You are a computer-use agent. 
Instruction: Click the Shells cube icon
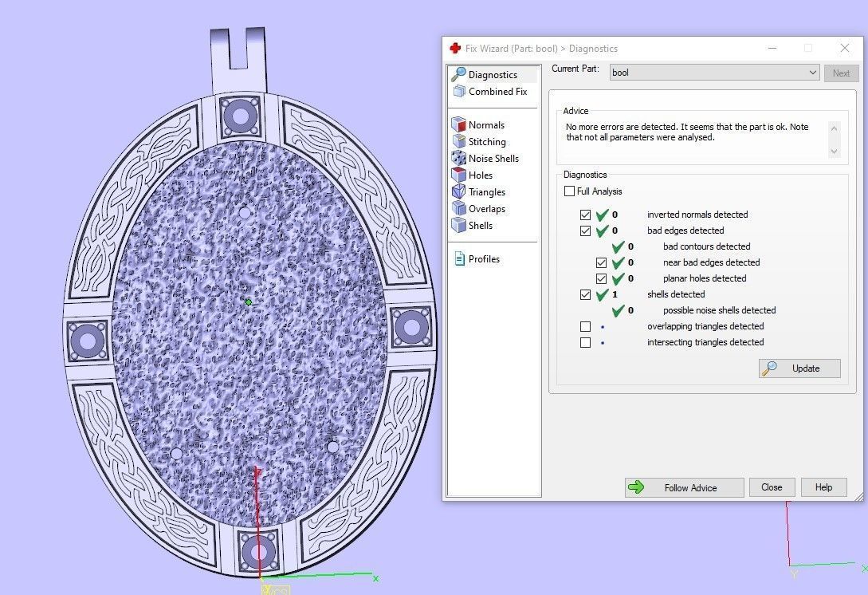click(x=458, y=225)
